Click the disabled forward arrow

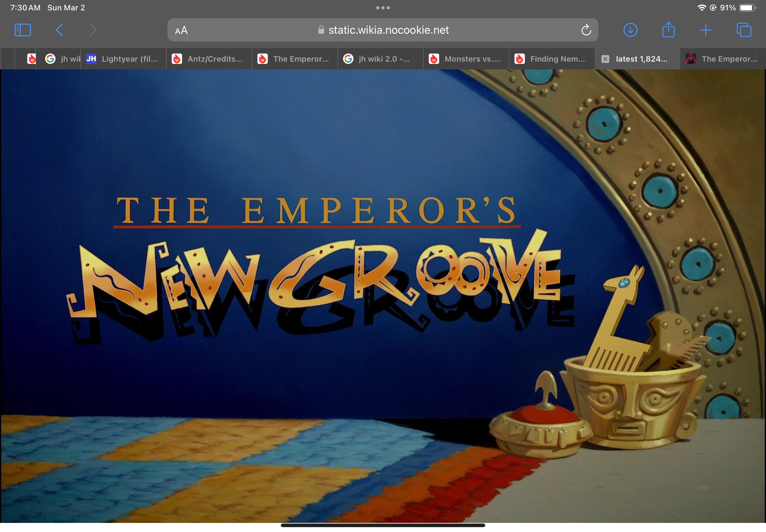[93, 30]
